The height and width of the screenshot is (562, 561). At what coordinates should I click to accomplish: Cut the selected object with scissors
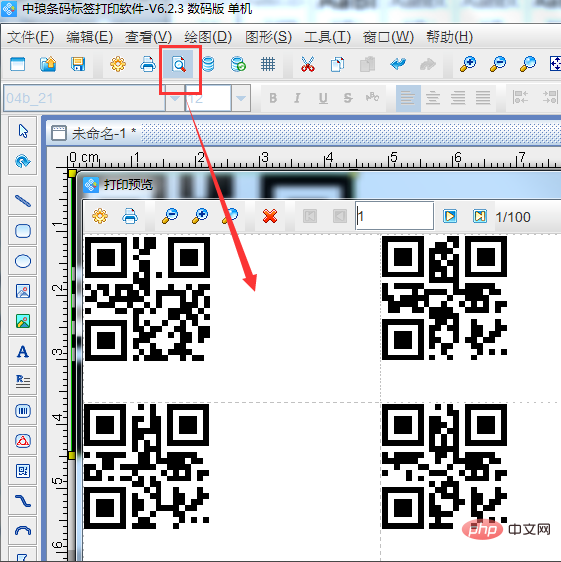point(308,65)
